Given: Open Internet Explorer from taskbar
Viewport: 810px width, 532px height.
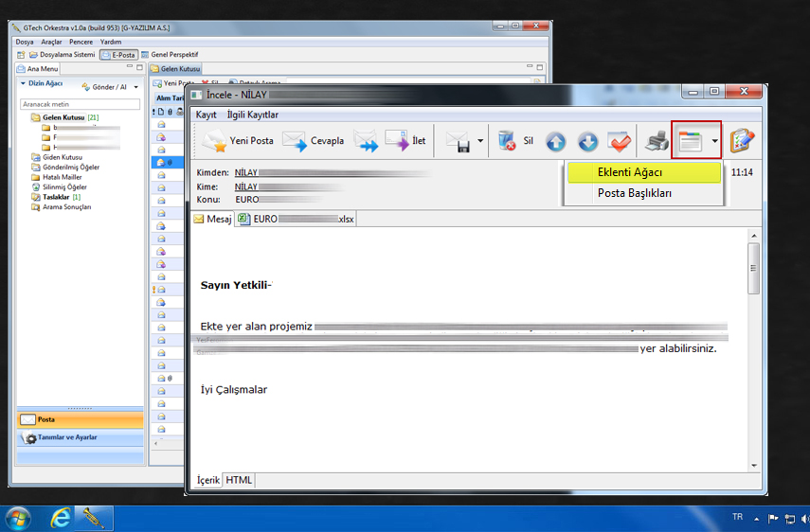Looking at the screenshot, I should click(x=60, y=519).
